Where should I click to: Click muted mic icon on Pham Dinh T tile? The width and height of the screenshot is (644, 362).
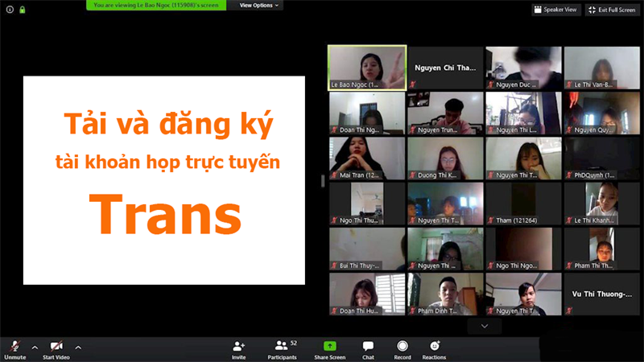[413, 311]
